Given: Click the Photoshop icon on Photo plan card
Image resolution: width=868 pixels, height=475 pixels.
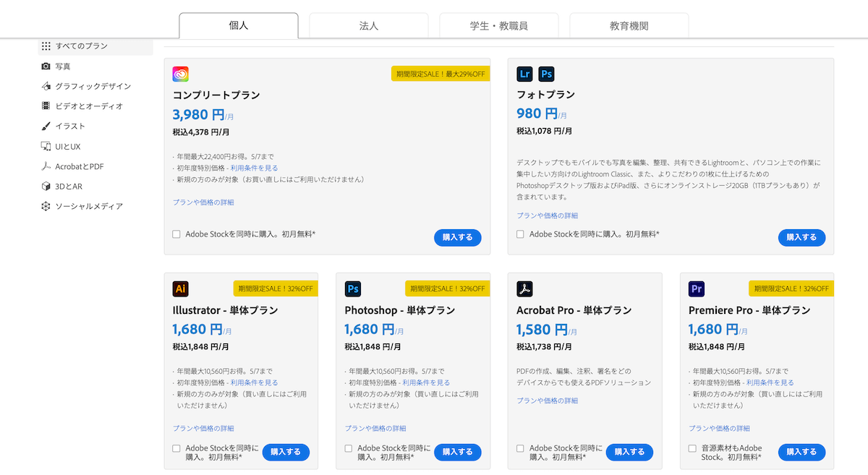Looking at the screenshot, I should click(x=546, y=74).
